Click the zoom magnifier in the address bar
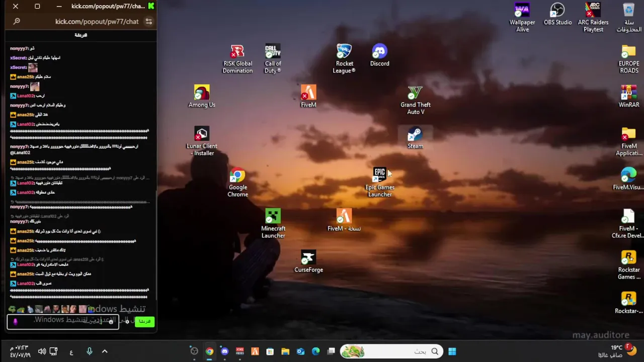The height and width of the screenshot is (362, 644). coord(17,22)
